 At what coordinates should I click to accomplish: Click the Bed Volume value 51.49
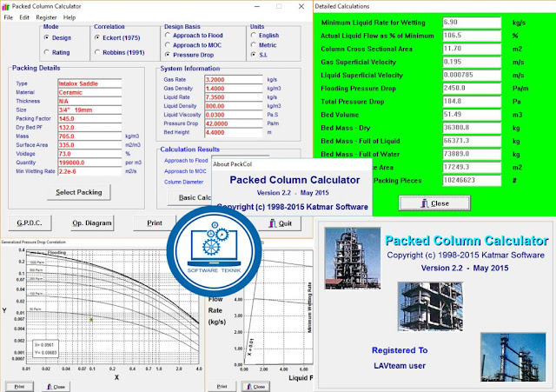[472, 115]
